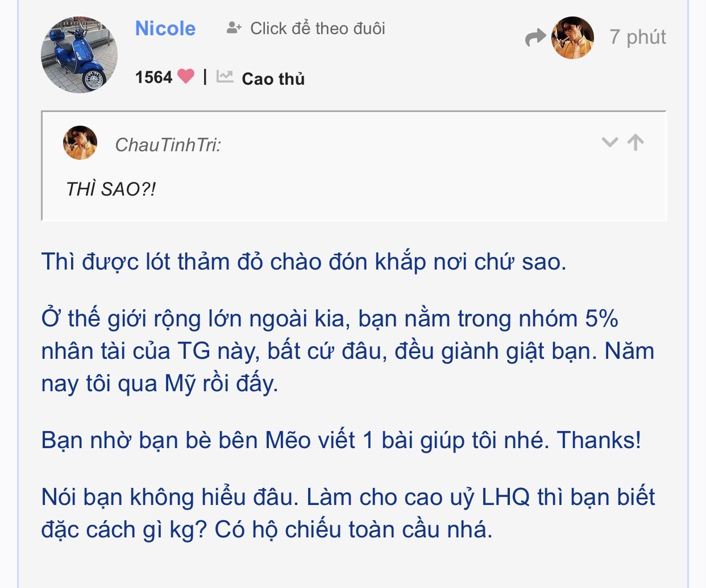Click the sentence ending with "Thanks!"
Image resolution: width=706 pixels, height=588 pixels.
tap(341, 440)
